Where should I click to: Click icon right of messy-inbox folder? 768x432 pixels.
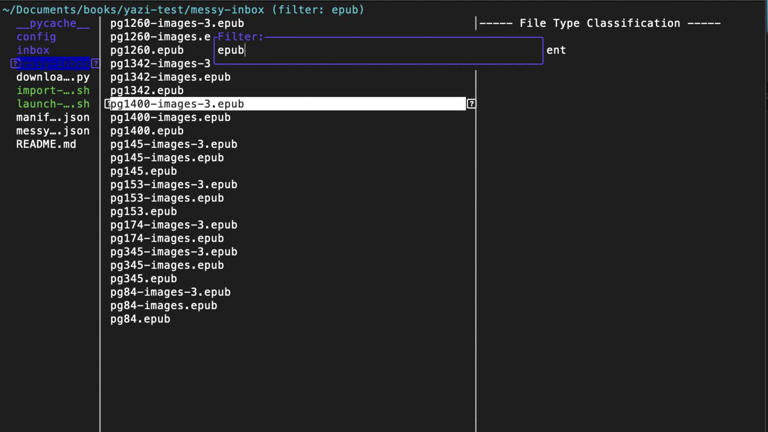(95, 63)
